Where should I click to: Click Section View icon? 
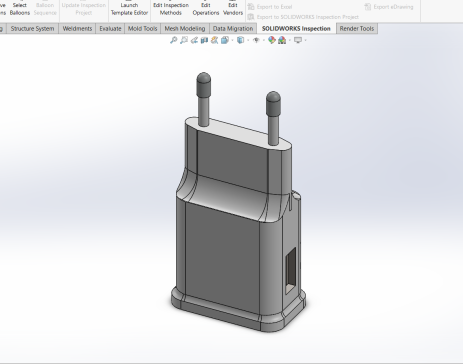tap(204, 40)
